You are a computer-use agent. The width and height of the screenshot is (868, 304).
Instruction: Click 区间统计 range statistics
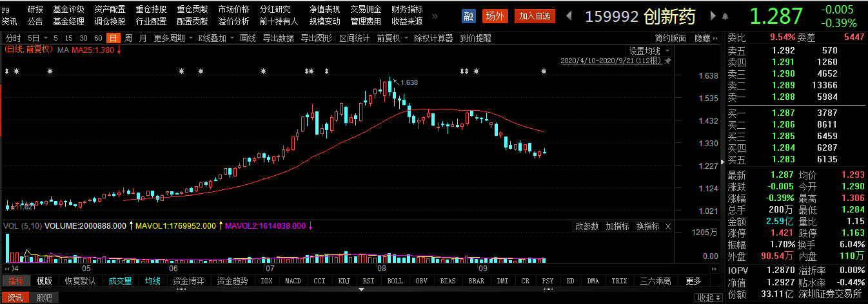[x=354, y=39]
